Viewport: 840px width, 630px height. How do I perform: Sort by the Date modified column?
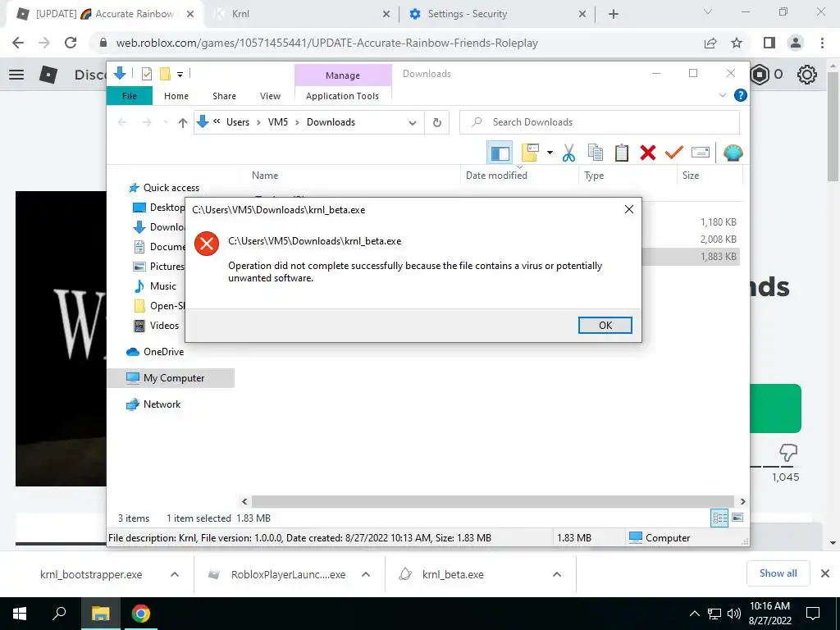(496, 176)
